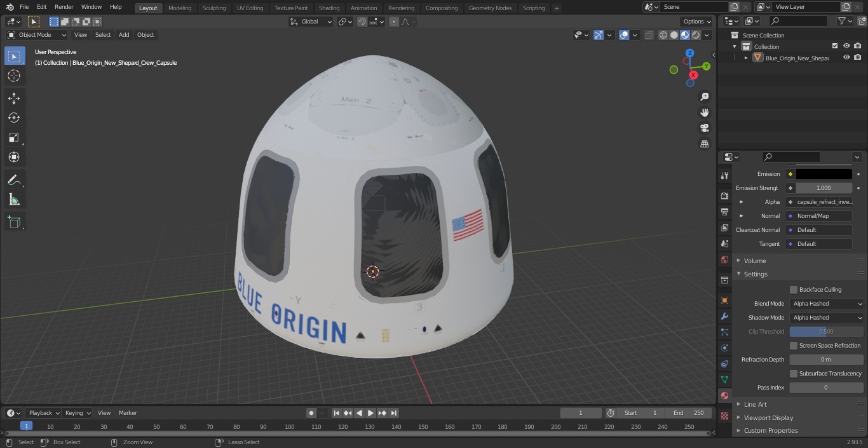
Task: Select the Measure tool
Action: [14, 200]
